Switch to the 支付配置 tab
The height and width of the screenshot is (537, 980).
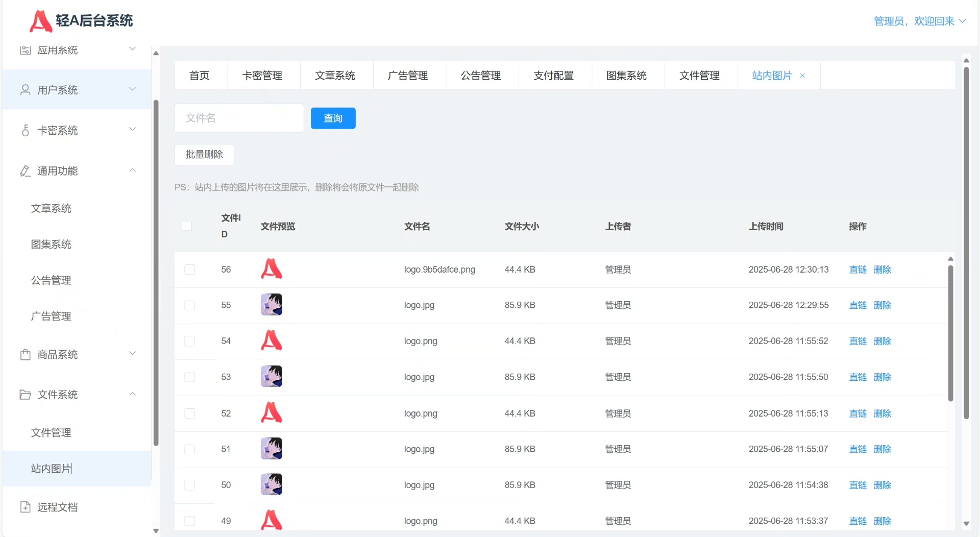[553, 76]
